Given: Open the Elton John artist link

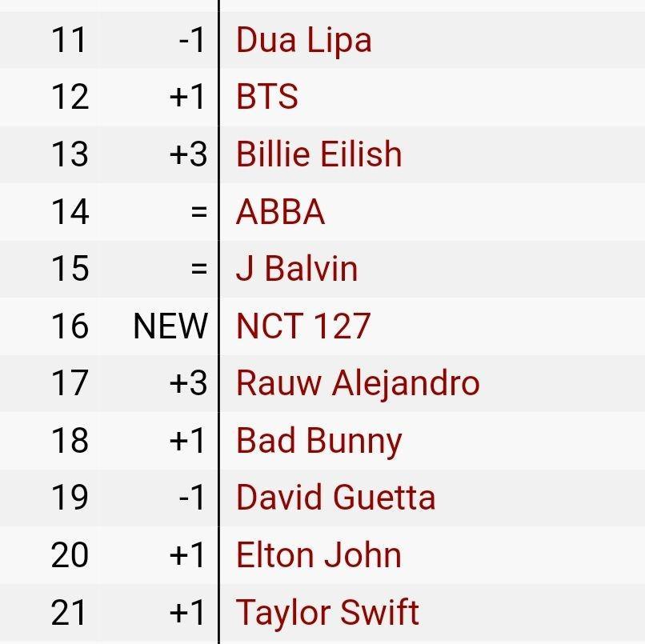Looking at the screenshot, I should tap(318, 554).
